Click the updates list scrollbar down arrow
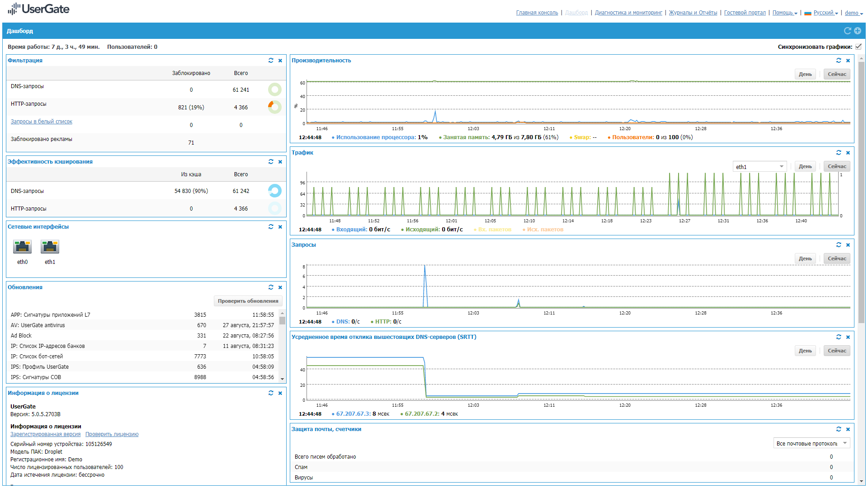The width and height of the screenshot is (868, 488). (x=282, y=379)
